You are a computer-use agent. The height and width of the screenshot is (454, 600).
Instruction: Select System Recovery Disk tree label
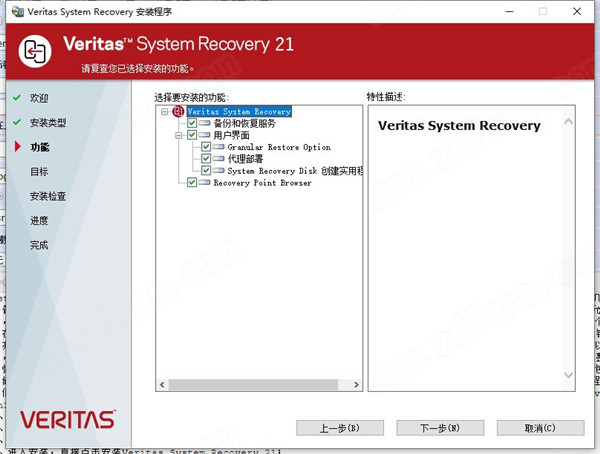click(295, 170)
